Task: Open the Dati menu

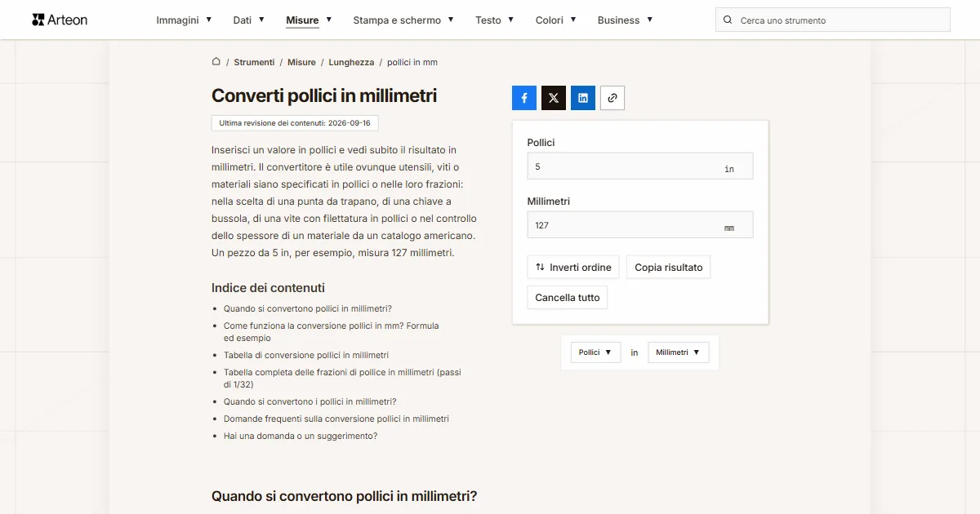Action: (249, 20)
